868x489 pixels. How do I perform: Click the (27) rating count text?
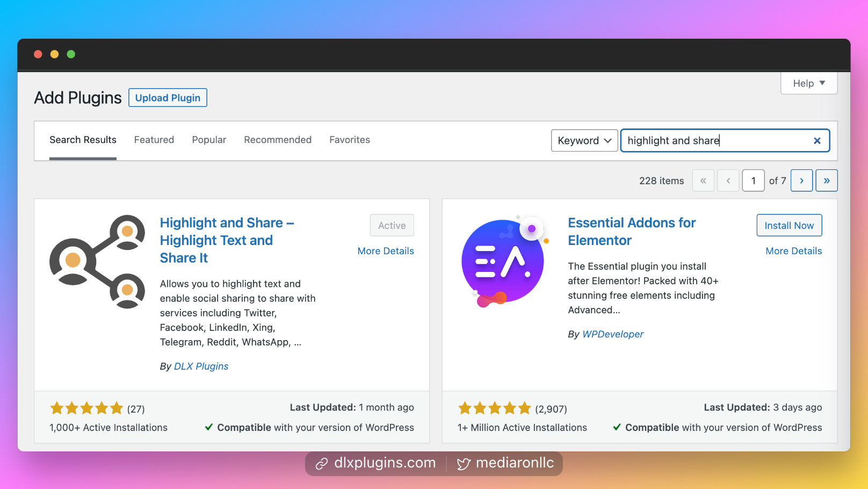click(x=136, y=409)
